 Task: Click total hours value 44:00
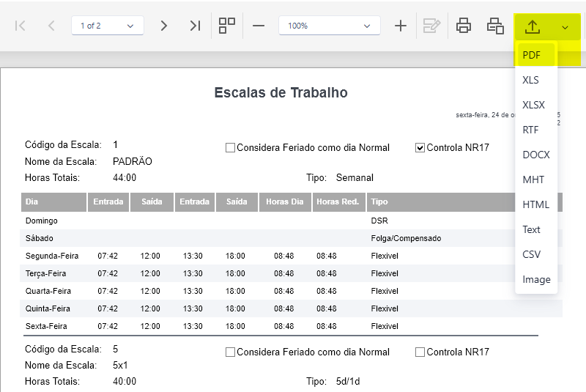click(125, 177)
